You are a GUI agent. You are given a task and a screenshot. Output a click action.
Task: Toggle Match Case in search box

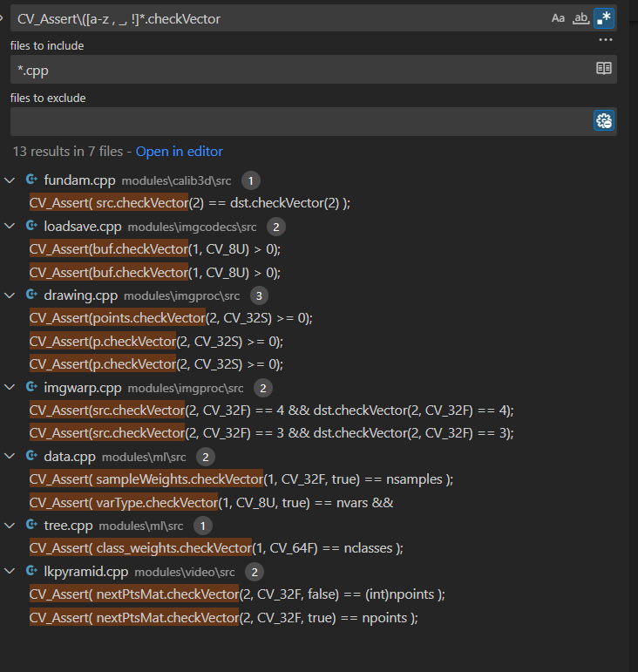(x=558, y=18)
